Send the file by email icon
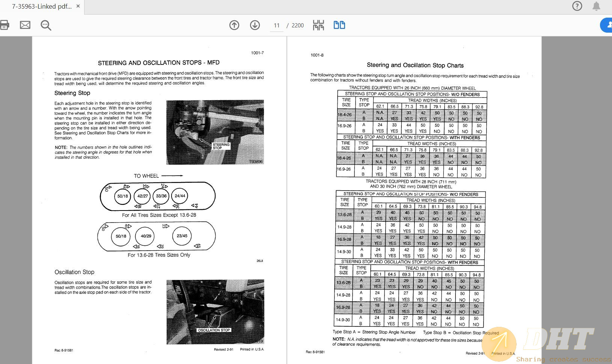 pos(25,25)
